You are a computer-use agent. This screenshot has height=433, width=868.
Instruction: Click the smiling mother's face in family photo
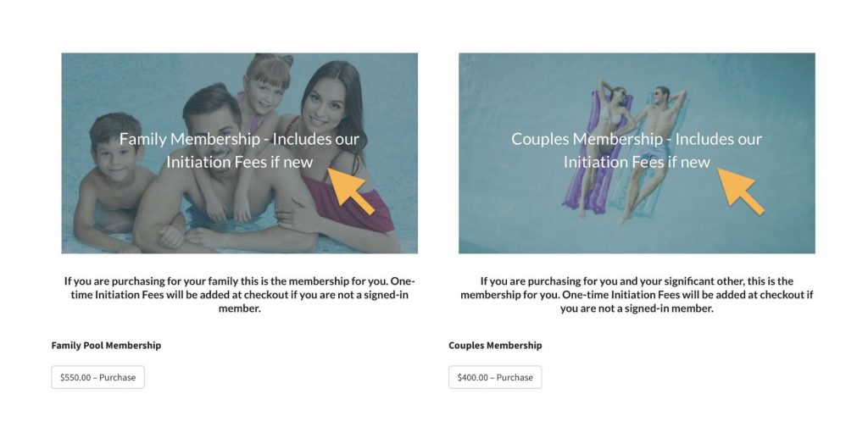(x=323, y=105)
